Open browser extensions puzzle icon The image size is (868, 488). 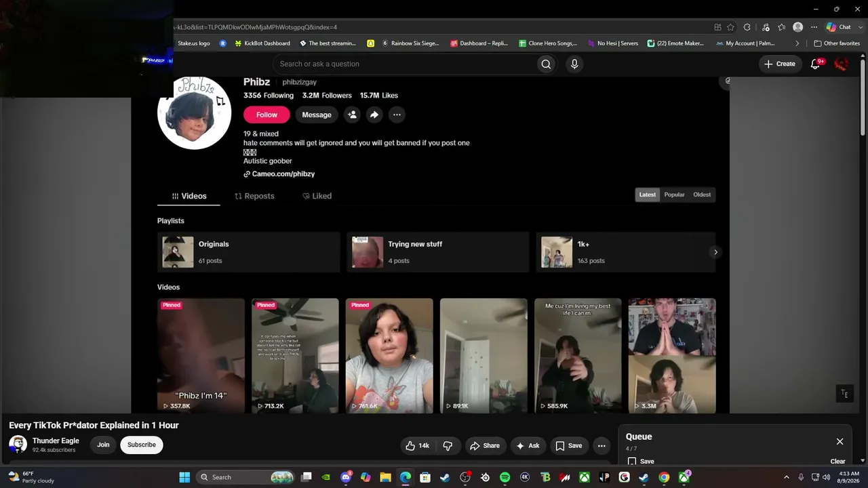click(x=747, y=27)
